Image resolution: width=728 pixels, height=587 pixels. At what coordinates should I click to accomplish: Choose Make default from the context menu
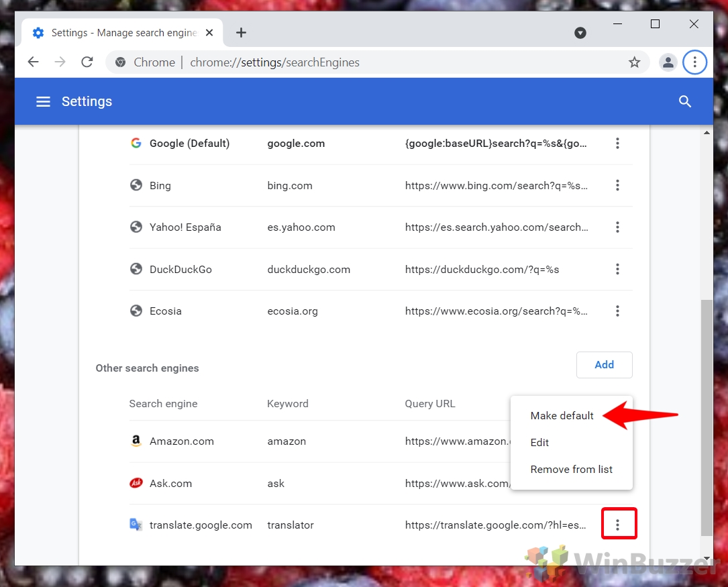(x=562, y=416)
